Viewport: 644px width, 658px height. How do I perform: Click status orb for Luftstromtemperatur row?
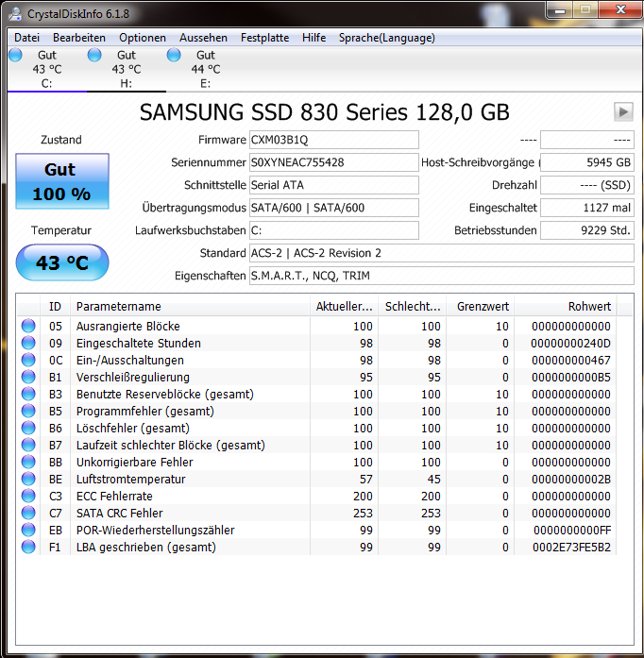[x=28, y=479]
